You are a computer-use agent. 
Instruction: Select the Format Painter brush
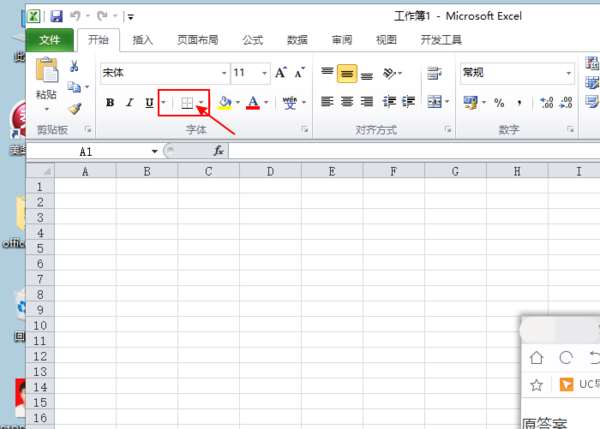(75, 109)
